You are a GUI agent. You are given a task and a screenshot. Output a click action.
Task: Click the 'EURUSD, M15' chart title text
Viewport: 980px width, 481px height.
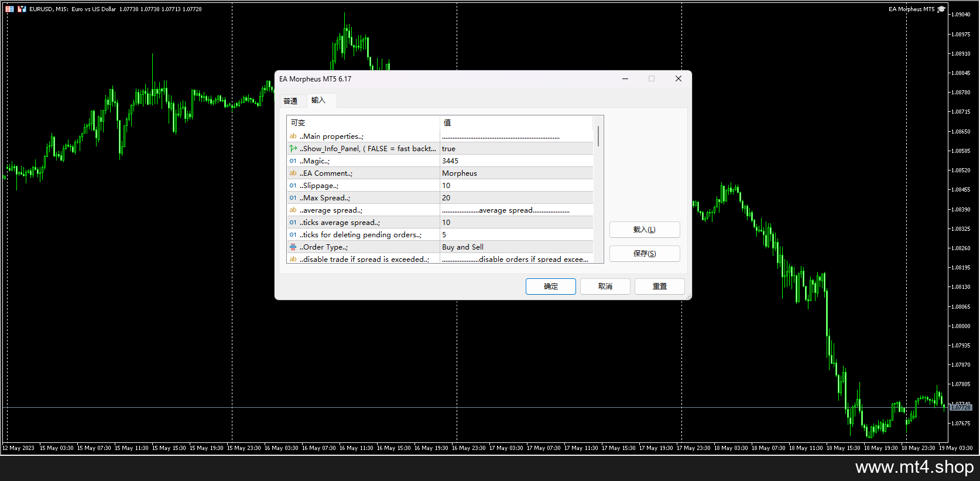coord(49,9)
